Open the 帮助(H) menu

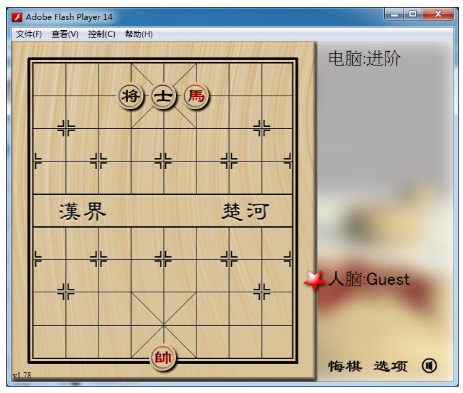139,34
